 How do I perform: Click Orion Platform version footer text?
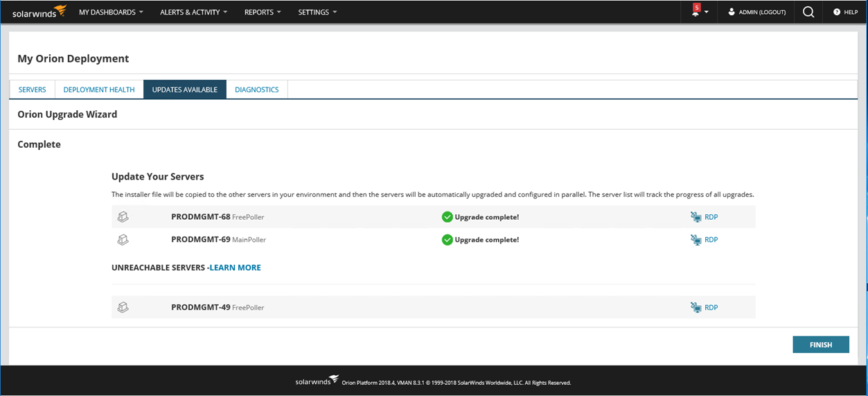coord(456,382)
